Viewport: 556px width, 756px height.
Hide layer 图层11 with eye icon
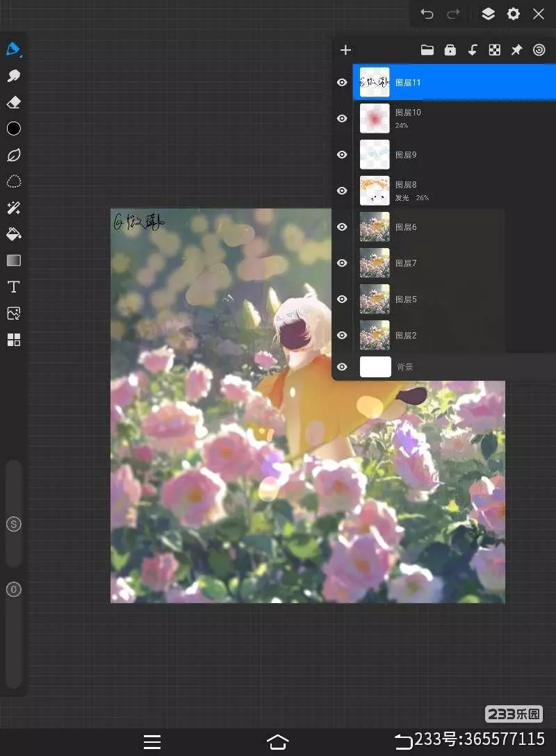tap(342, 82)
